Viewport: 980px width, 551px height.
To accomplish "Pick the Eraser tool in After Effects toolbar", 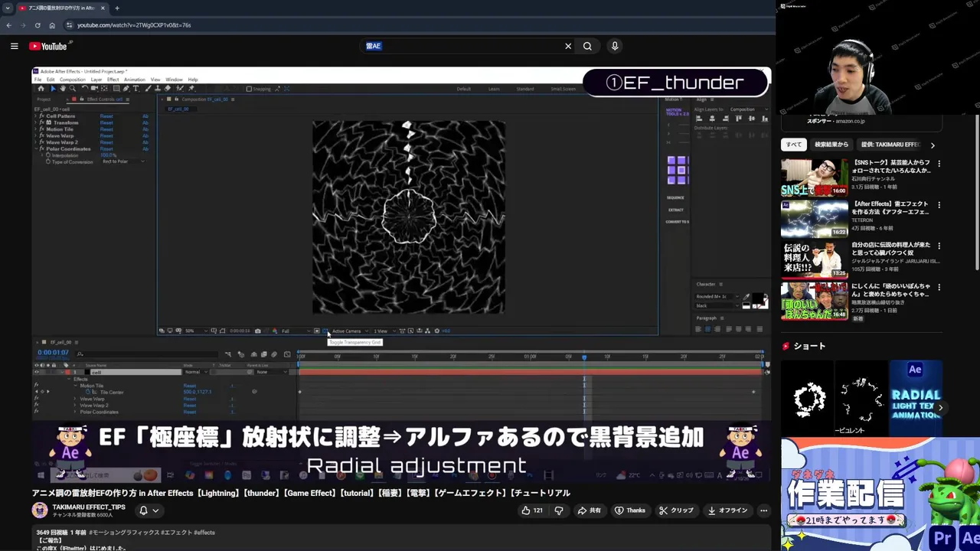I will coord(168,89).
